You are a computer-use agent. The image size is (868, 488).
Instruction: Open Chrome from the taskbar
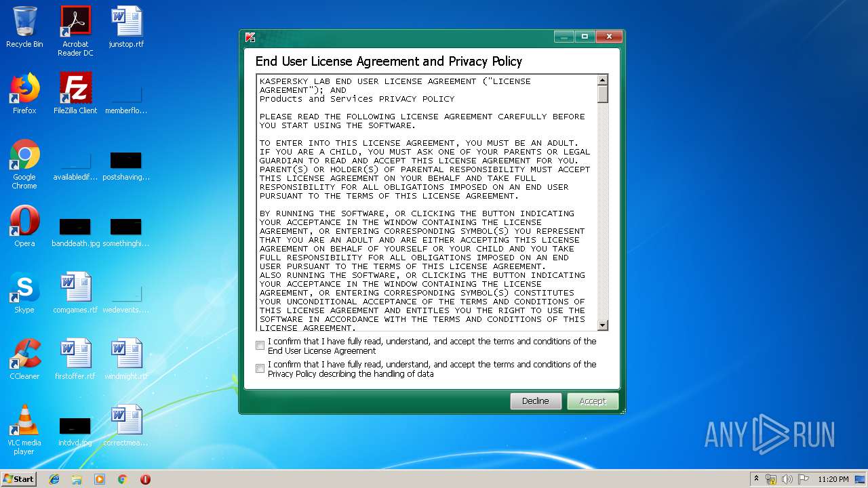(123, 479)
